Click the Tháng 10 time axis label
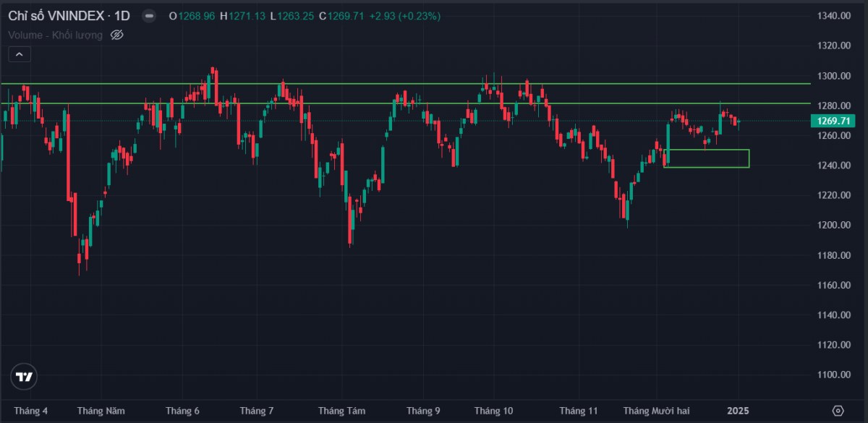This screenshot has width=868, height=423. point(493,411)
